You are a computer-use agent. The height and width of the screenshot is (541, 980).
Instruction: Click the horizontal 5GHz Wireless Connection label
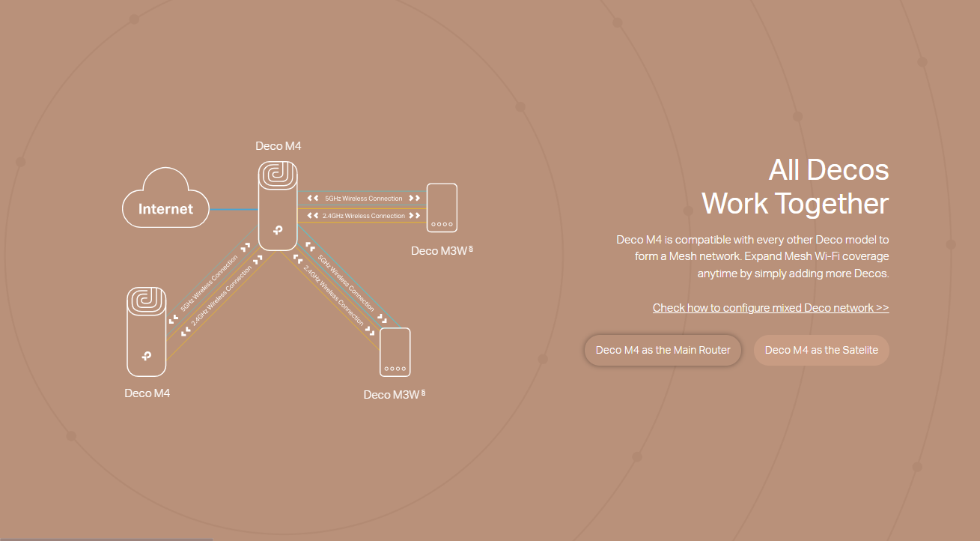coord(364,199)
